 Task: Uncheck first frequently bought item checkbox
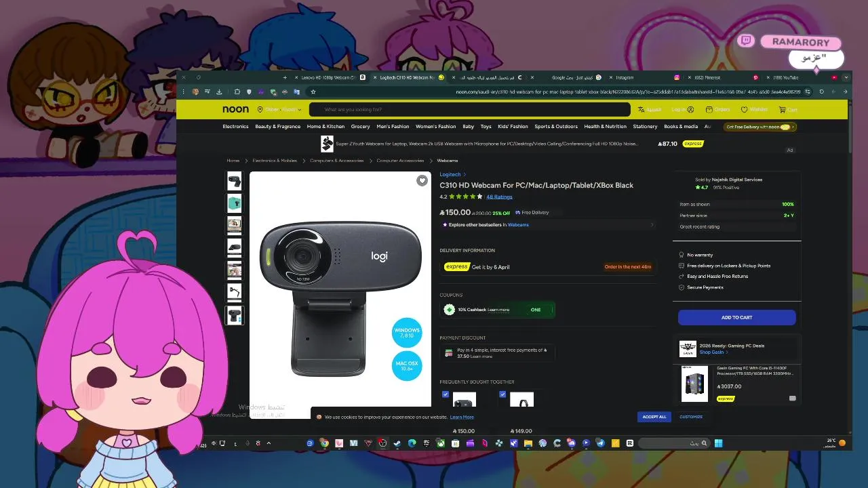[x=446, y=394]
